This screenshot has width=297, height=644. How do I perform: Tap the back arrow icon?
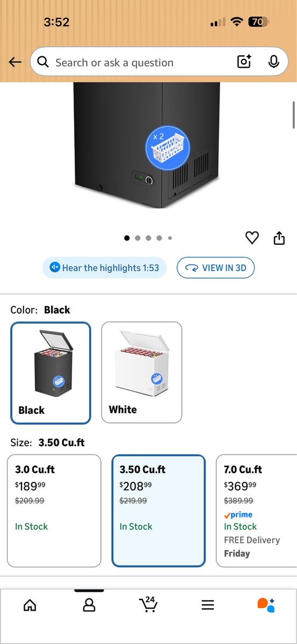pyautogui.click(x=15, y=62)
